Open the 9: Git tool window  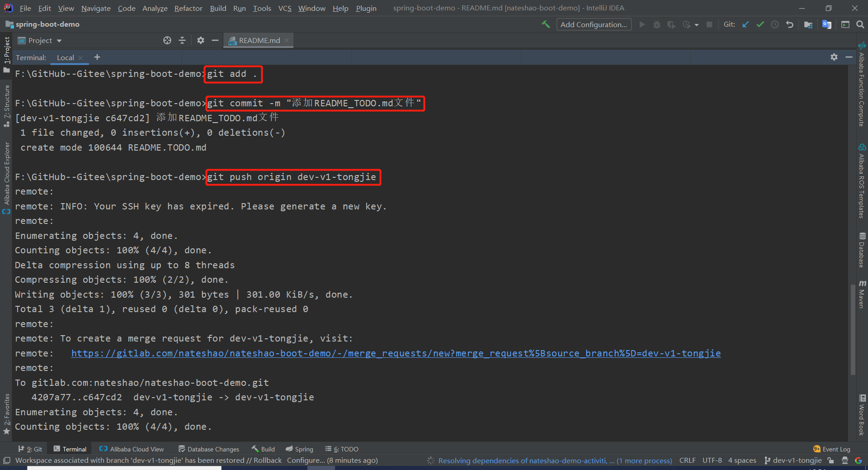tap(30, 449)
